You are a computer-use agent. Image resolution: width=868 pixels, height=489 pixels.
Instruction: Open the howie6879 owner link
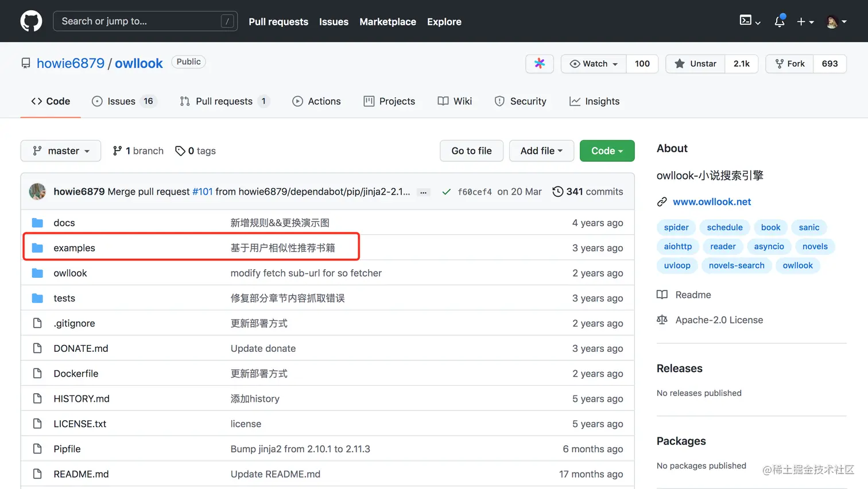point(71,63)
